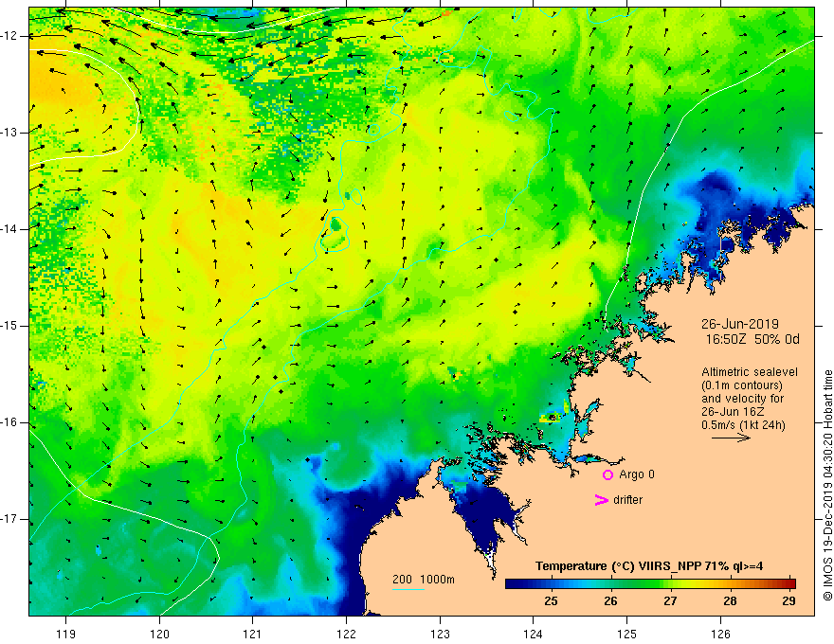The height and width of the screenshot is (644, 834).
Task: Click the date text 26-Jun-2019
Action: click(x=740, y=324)
